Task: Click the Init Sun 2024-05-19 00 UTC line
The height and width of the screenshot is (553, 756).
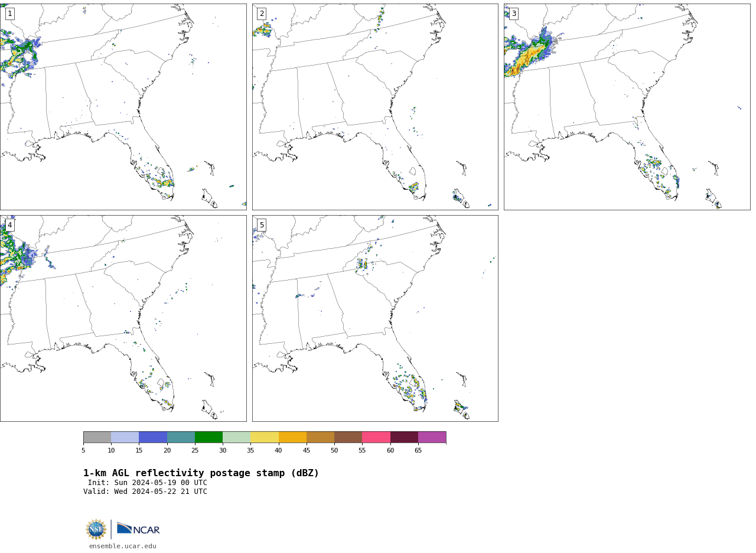Action: coord(148,483)
